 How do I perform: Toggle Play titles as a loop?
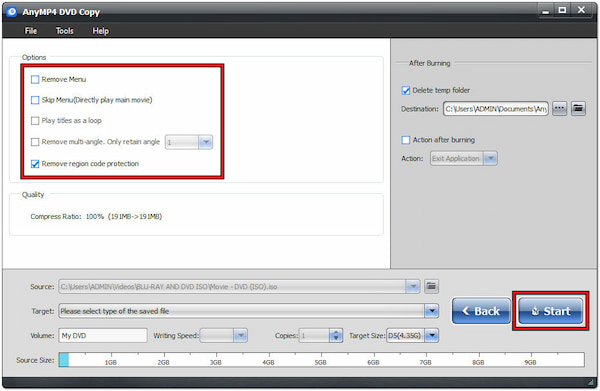(35, 121)
